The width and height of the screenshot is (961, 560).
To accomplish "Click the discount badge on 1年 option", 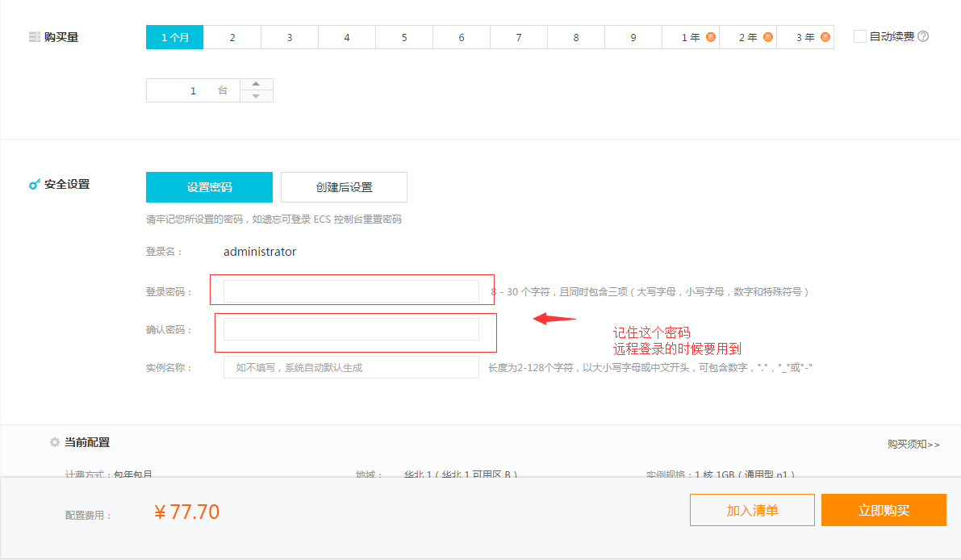I will pyautogui.click(x=709, y=36).
